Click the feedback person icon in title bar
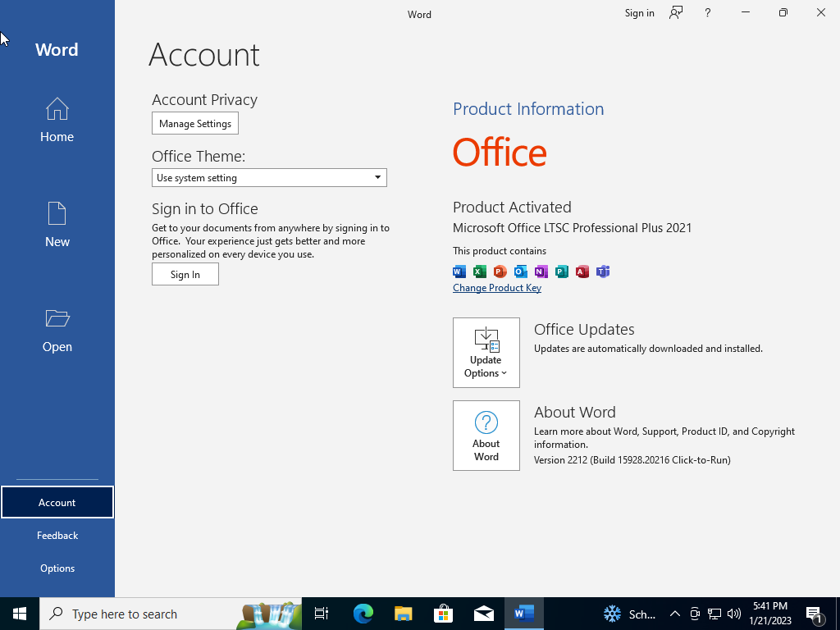 [675, 13]
